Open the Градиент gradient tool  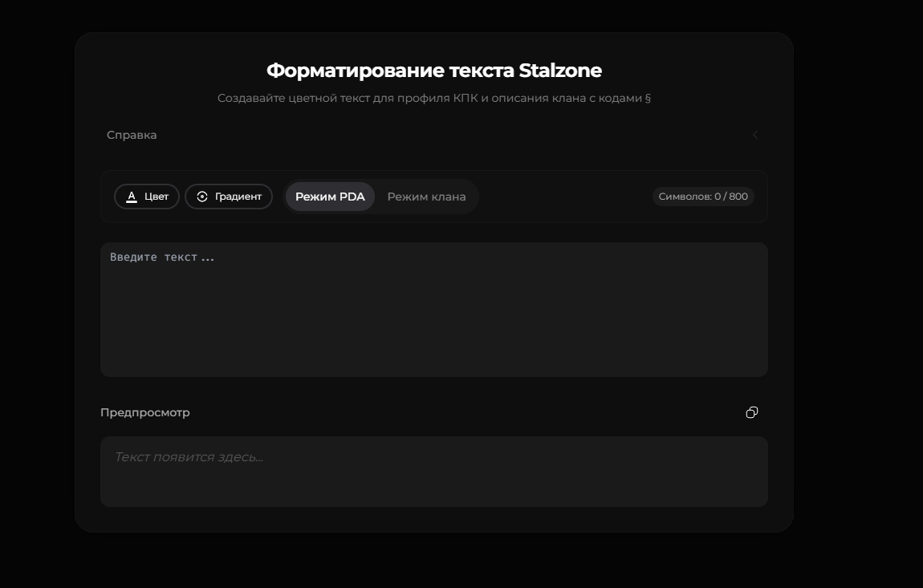click(x=229, y=197)
